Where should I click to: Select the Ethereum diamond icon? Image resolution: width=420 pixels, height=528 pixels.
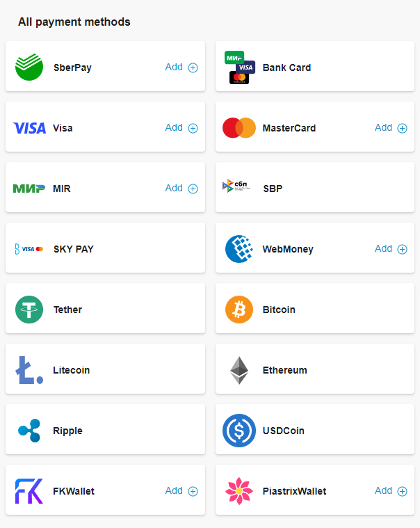239,370
